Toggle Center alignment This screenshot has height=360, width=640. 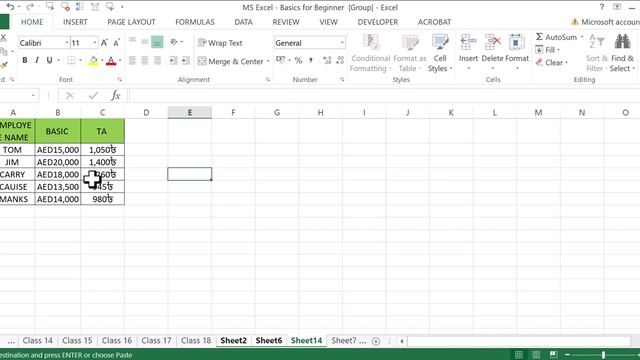point(144,61)
